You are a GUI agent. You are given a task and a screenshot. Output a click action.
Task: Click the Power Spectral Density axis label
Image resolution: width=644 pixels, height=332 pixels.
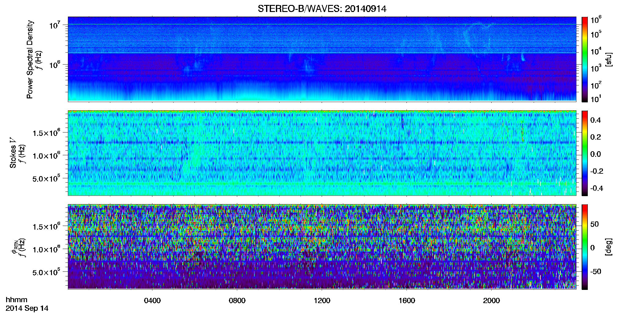coord(30,59)
